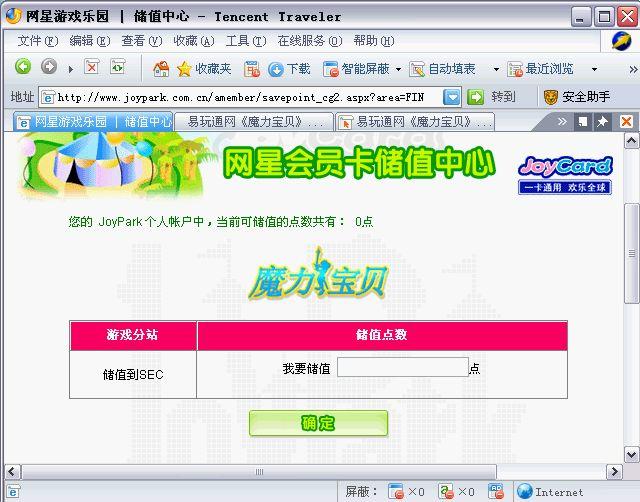Click the script blocker status icon
This screenshot has width=640, height=502.
pos(446,491)
